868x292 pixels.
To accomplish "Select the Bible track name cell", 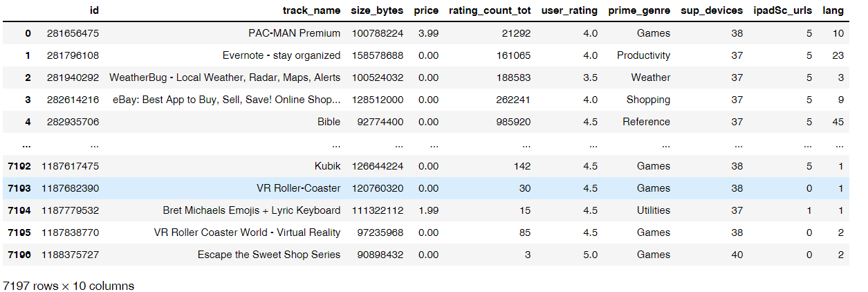I will click(x=328, y=122).
